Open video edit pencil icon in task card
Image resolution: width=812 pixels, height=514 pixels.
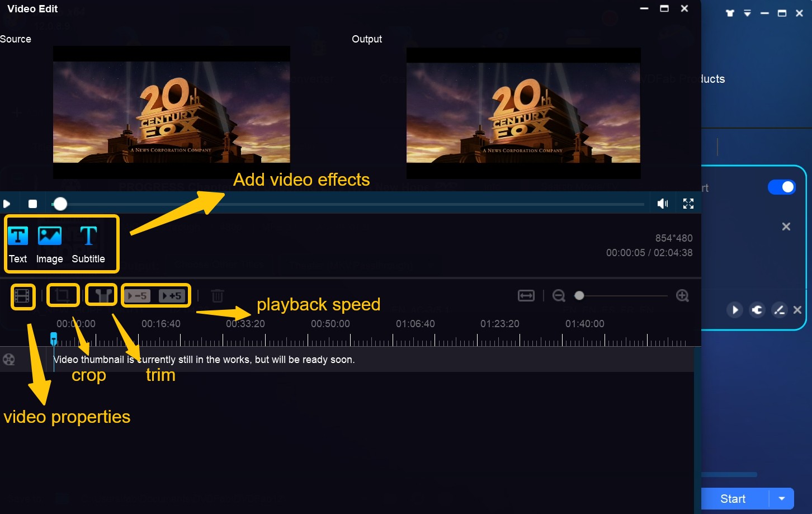(x=779, y=310)
